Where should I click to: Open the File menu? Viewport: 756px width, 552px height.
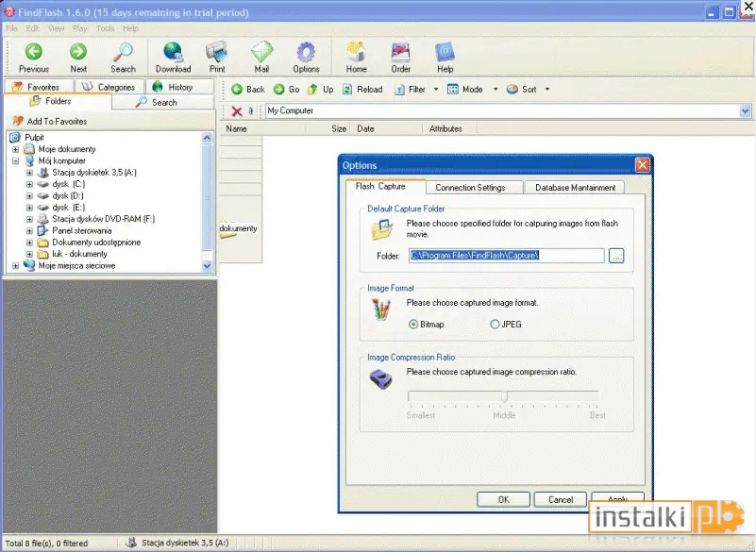point(11,28)
